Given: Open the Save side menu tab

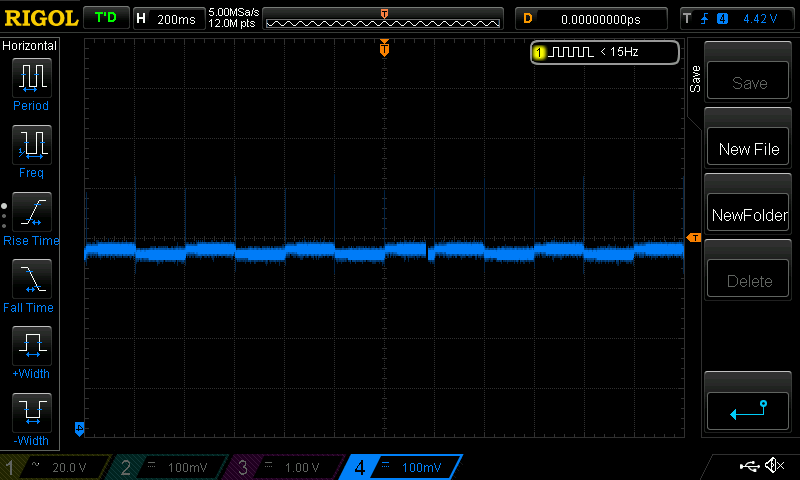Looking at the screenshot, I should click(695, 80).
